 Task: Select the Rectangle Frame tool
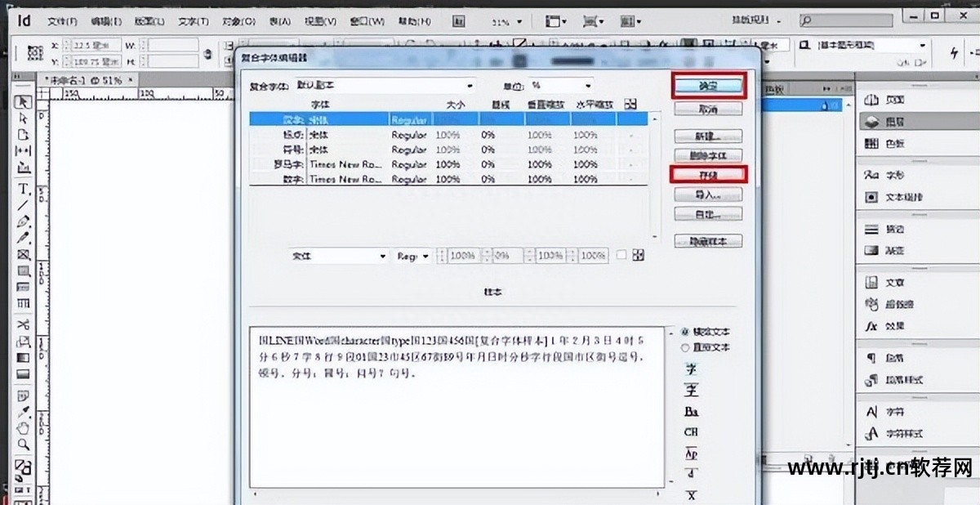pos(24,255)
